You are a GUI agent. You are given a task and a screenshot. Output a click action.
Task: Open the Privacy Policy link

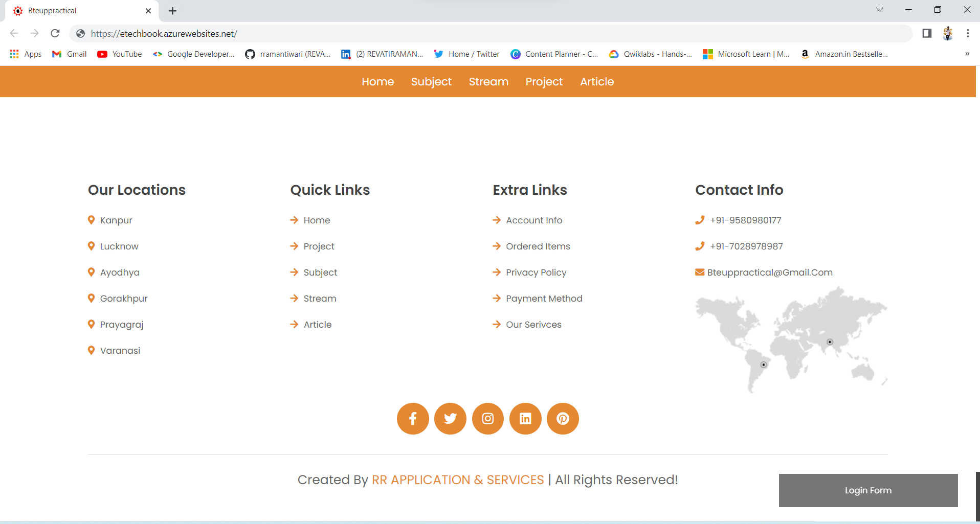click(536, 272)
